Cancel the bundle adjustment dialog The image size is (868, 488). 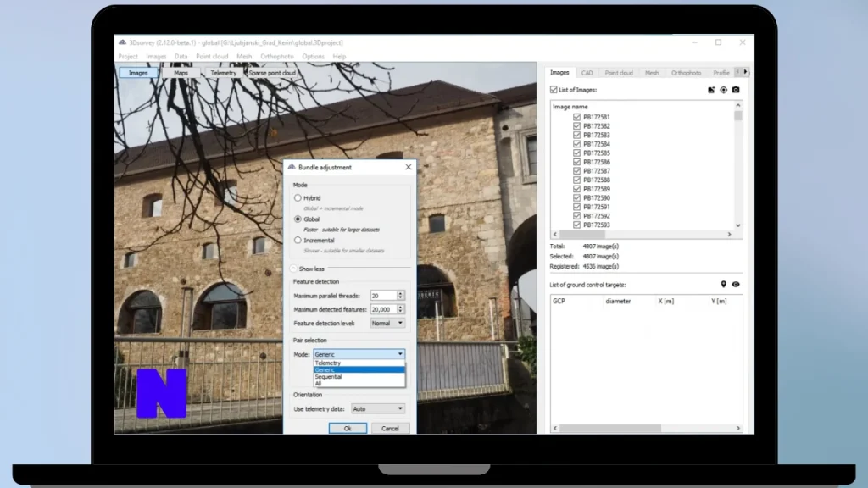[390, 428]
